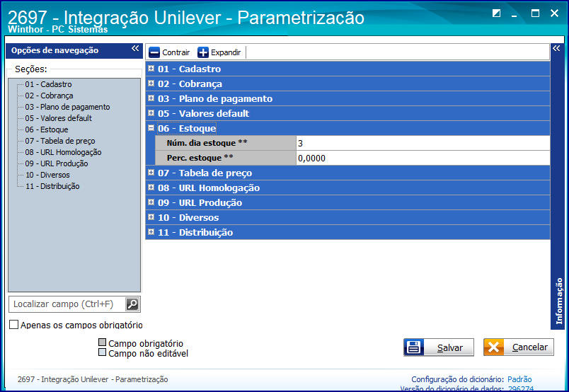Viewport: 569px width, 392px height.
Task: Select 01 - Cadastro in Seções tree
Action: 48,84
